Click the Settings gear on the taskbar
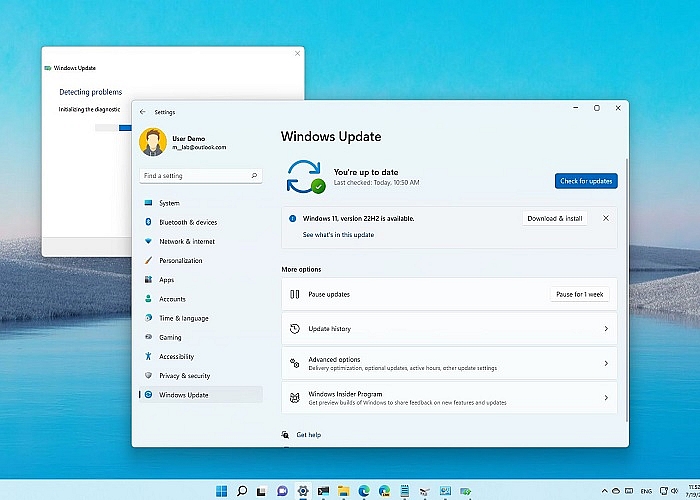The height and width of the screenshot is (500, 700). click(x=303, y=491)
